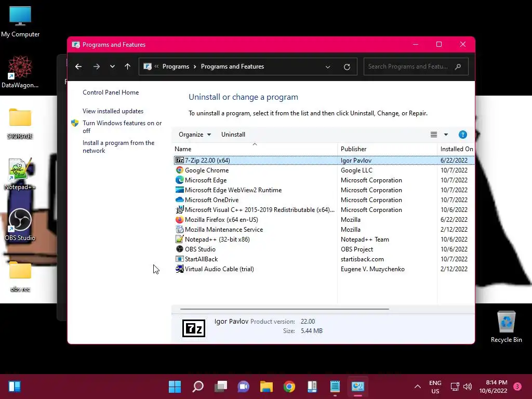532x399 pixels.
Task: Open Control Panel Home link
Action: (111, 92)
